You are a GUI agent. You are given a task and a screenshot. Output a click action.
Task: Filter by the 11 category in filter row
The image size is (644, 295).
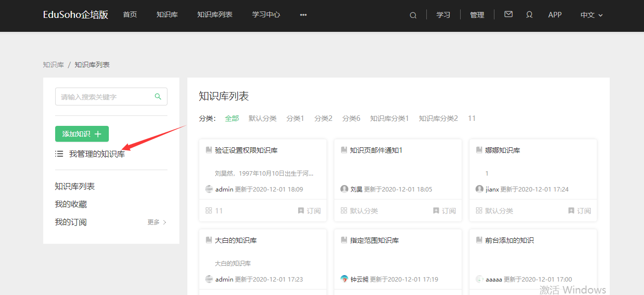(472, 118)
